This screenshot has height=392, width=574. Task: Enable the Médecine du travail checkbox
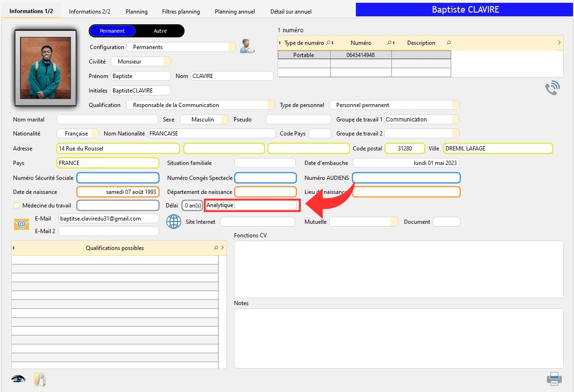tap(17, 205)
